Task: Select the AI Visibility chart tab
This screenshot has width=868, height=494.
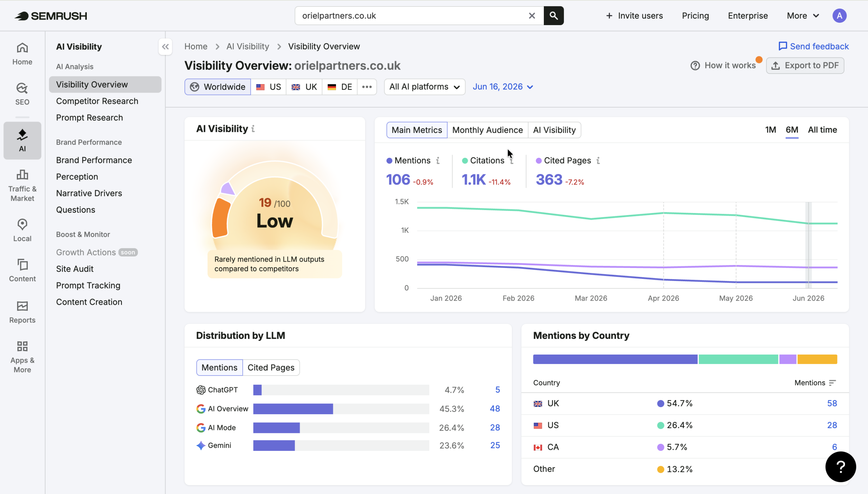Action: [x=554, y=130]
